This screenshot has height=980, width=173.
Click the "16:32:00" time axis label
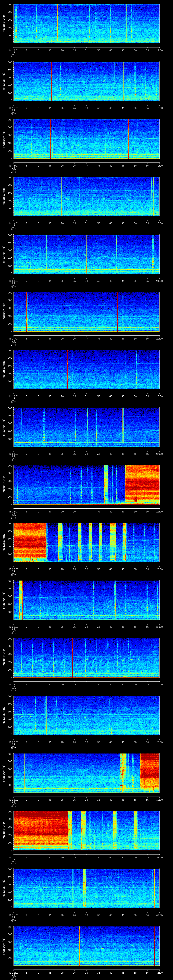14,972
